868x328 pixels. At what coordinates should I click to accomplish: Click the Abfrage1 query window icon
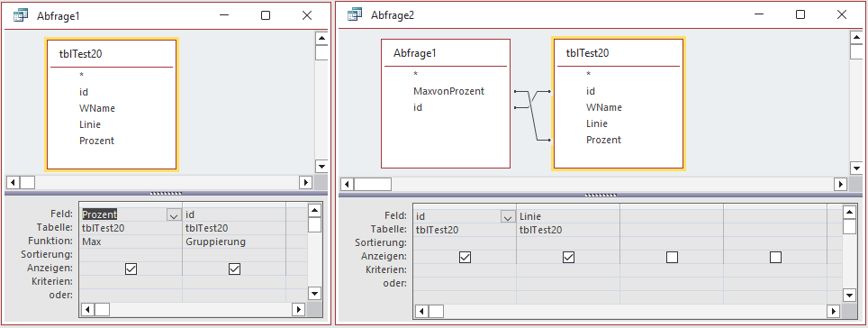click(x=21, y=15)
